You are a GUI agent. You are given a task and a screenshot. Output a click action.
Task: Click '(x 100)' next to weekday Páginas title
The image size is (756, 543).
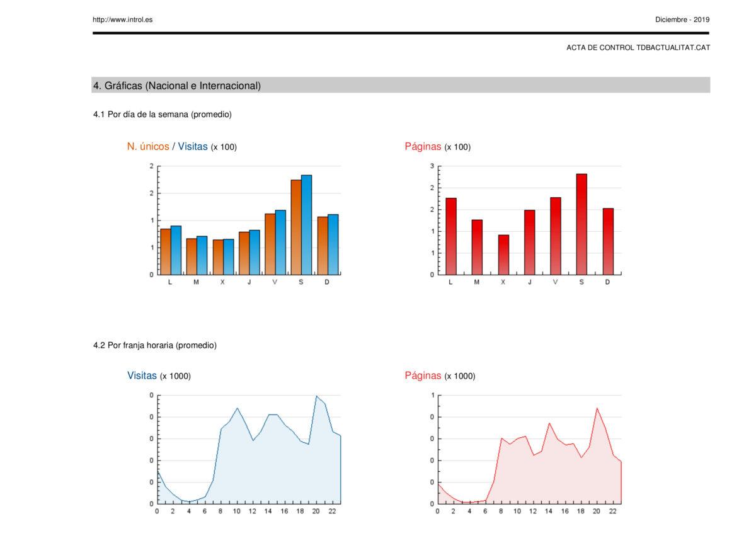457,147
